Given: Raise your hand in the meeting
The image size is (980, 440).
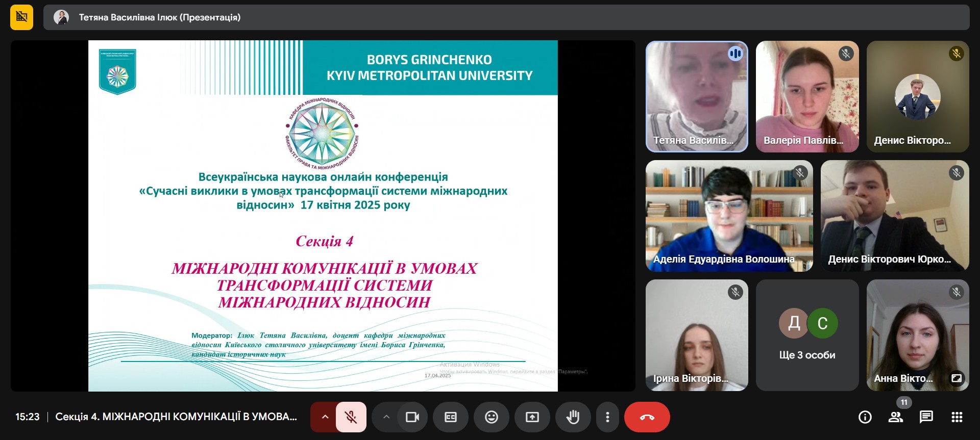Looking at the screenshot, I should tap(573, 417).
